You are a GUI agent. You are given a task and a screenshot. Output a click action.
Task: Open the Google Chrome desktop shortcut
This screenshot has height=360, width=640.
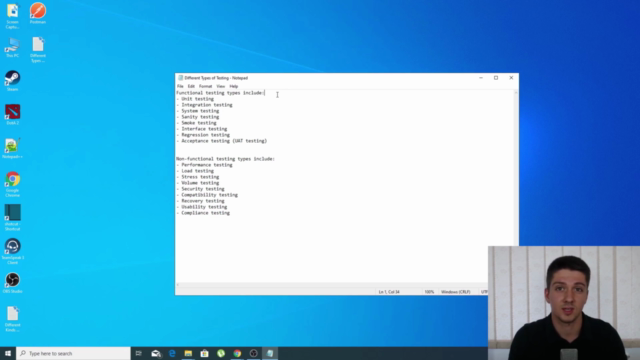click(12, 184)
